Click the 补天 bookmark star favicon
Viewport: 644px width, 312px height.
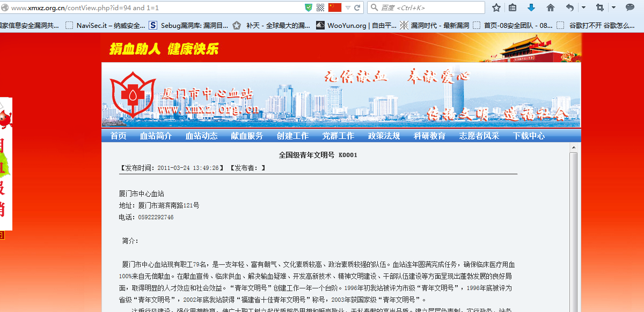pyautogui.click(x=237, y=25)
